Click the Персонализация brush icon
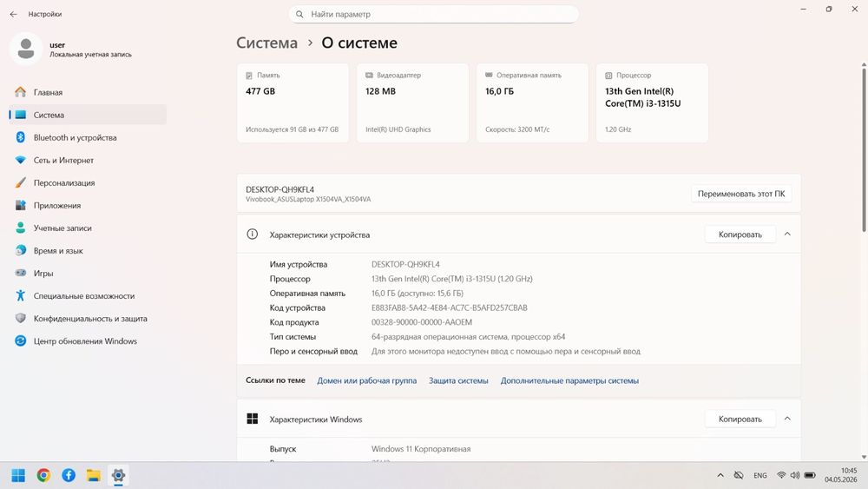 [21, 182]
